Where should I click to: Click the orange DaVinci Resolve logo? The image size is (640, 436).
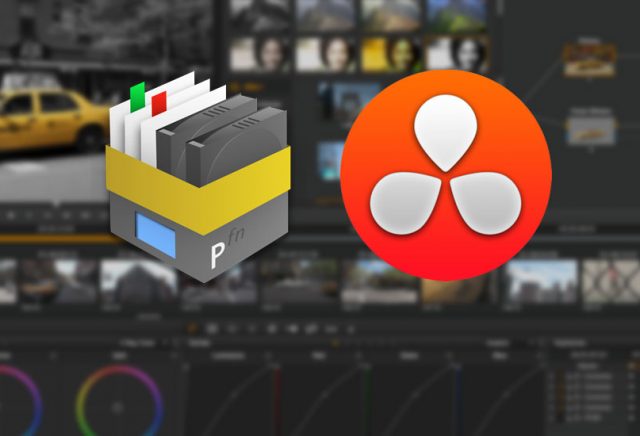click(446, 175)
